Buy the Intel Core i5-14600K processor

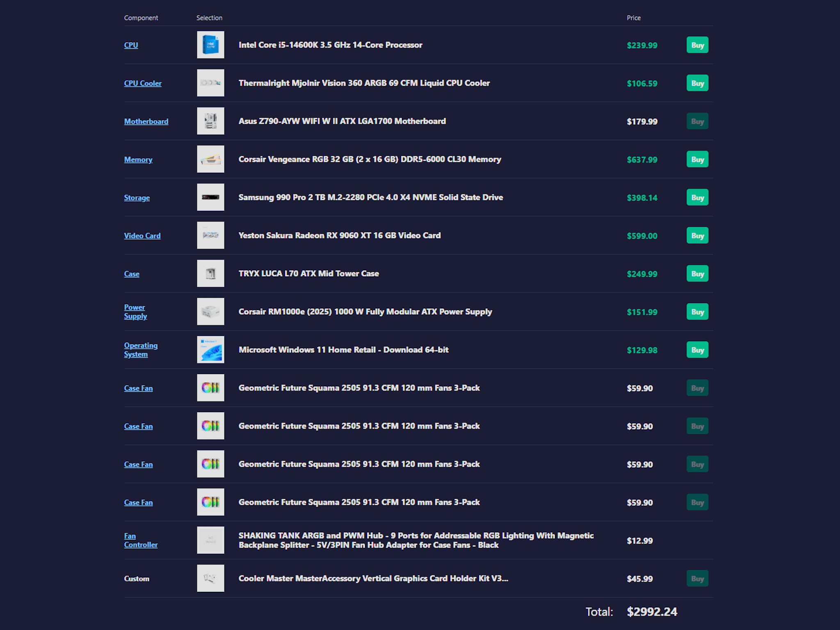point(697,45)
